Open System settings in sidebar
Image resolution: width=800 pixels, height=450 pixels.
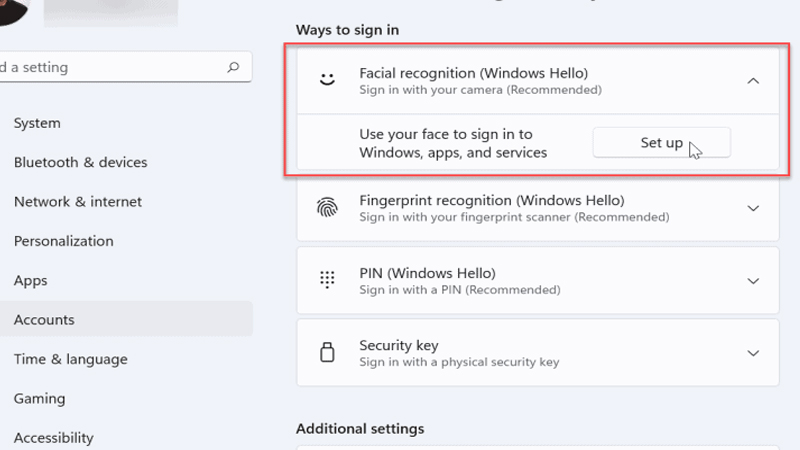pos(37,123)
